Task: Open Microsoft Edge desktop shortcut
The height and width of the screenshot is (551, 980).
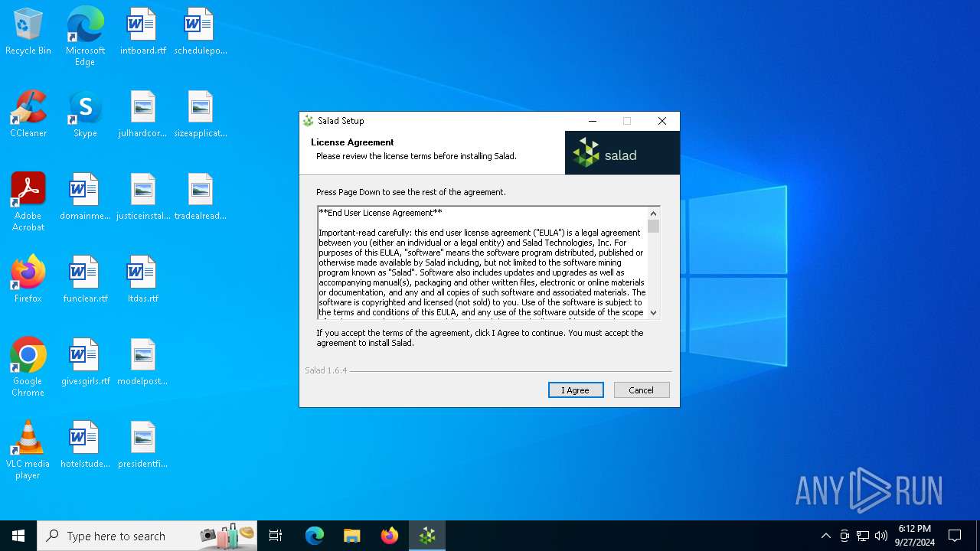Action: coord(85,36)
